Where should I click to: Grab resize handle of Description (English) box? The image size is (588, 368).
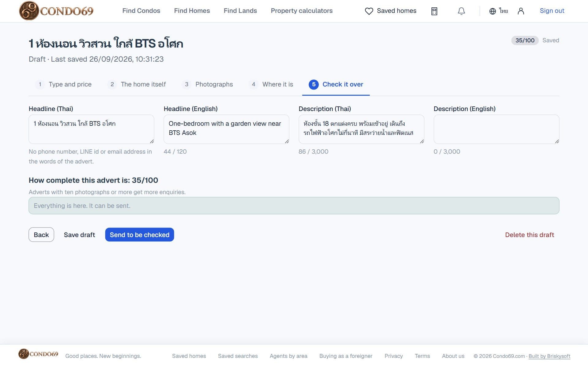(x=557, y=141)
